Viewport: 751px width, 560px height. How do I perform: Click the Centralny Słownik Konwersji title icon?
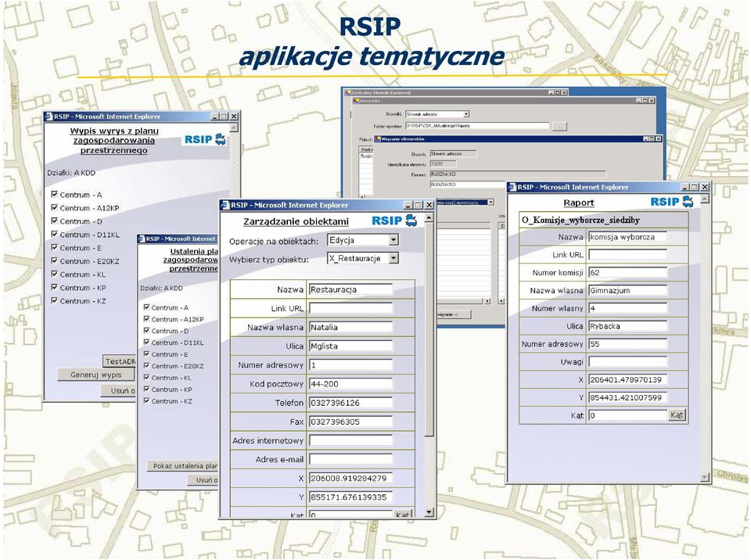coord(348,92)
